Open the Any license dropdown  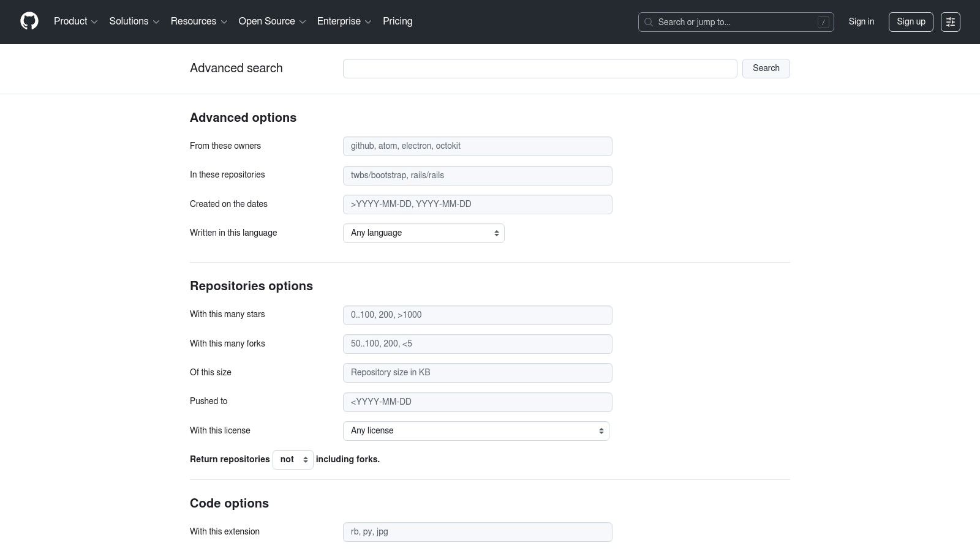click(476, 431)
